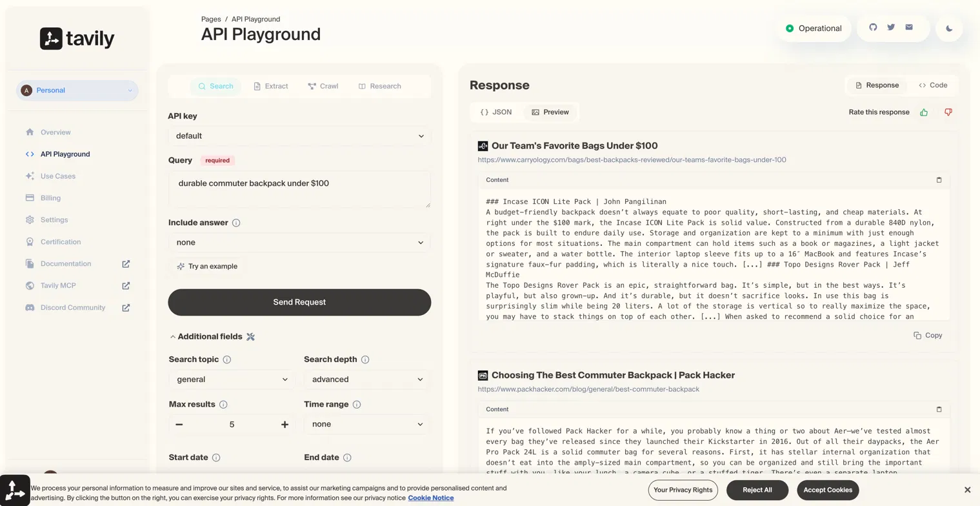The width and height of the screenshot is (980, 506).
Task: Open the carryology.com result URL
Action: (x=632, y=160)
